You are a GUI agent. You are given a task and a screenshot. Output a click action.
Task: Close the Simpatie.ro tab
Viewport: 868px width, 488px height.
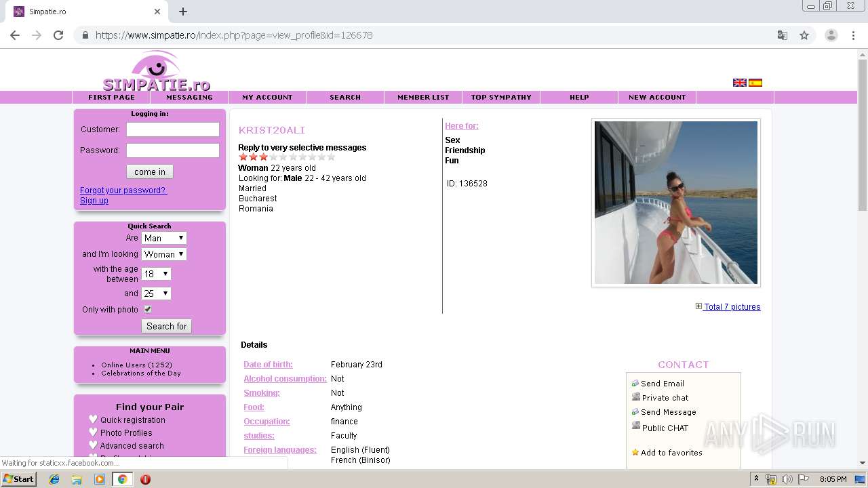point(157,12)
